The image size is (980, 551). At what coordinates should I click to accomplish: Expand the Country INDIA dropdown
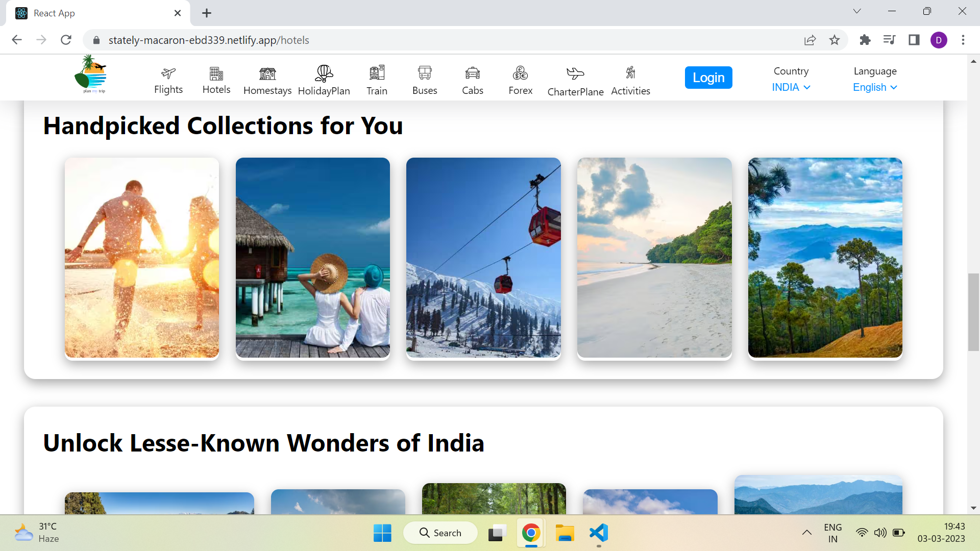click(790, 87)
